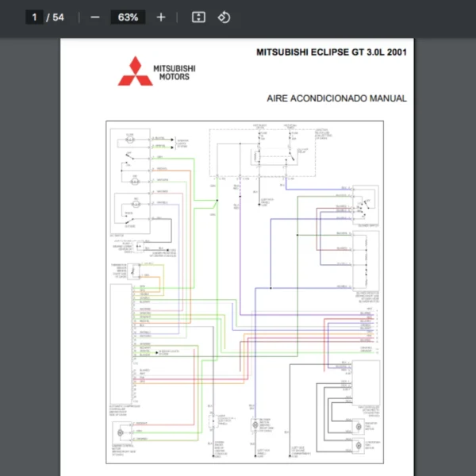Toggle the fit to page icon
476x476 pixels.
point(198,17)
